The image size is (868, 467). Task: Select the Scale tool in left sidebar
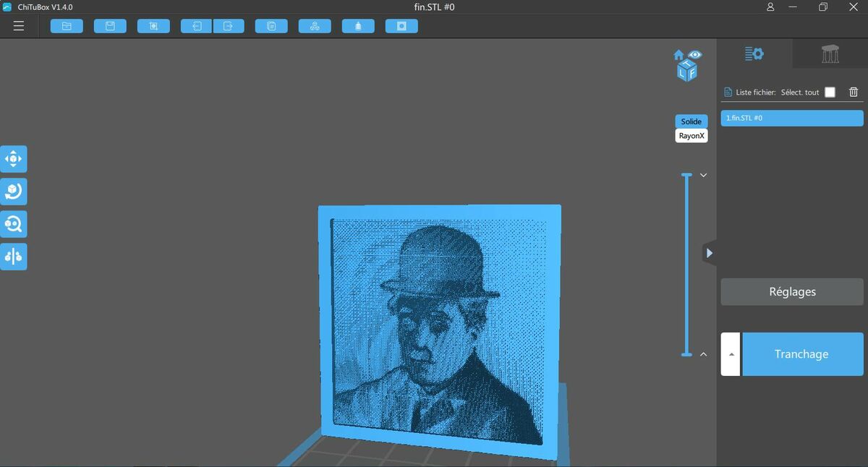[x=14, y=224]
